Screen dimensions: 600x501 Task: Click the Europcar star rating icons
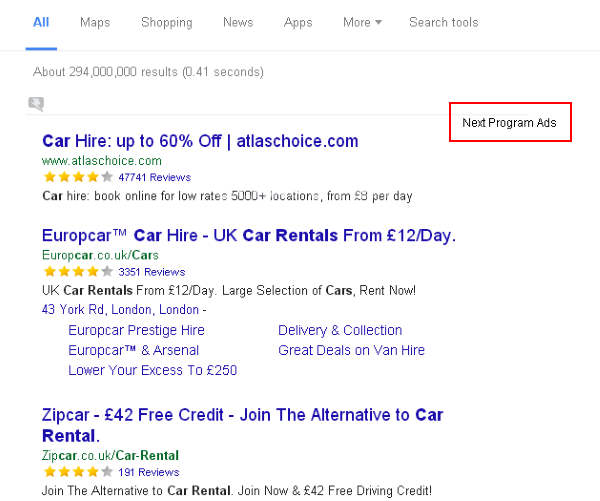tap(77, 272)
